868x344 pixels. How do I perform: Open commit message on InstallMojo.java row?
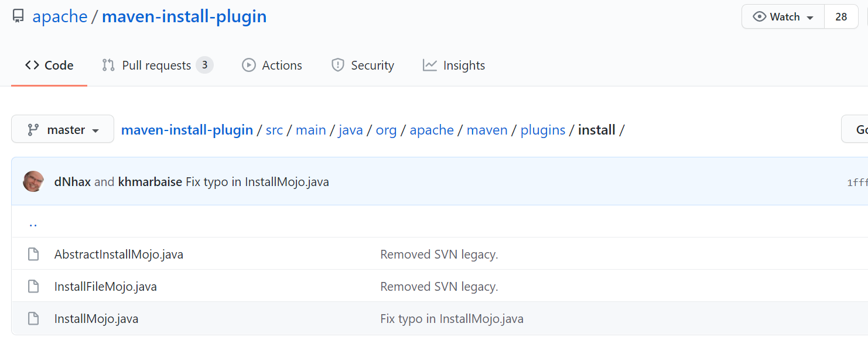tap(452, 319)
